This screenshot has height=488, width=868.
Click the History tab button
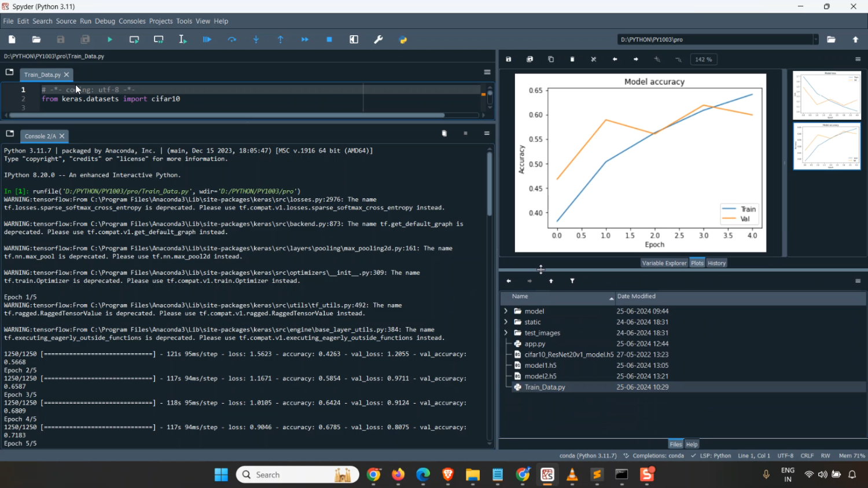click(716, 263)
